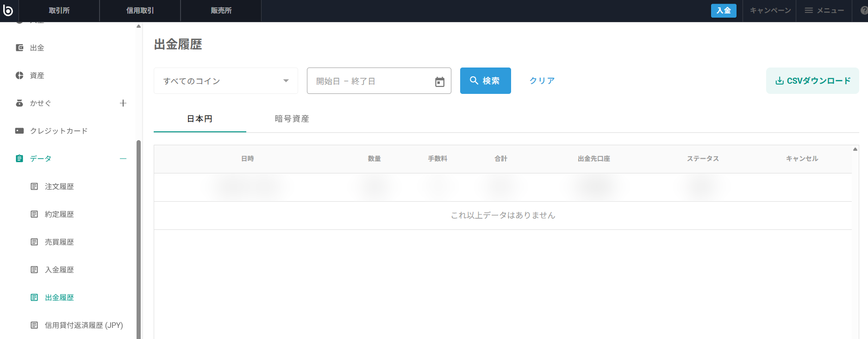This screenshot has height=339, width=868.
Task: Expand the かせぐ section plus sign
Action: click(123, 103)
